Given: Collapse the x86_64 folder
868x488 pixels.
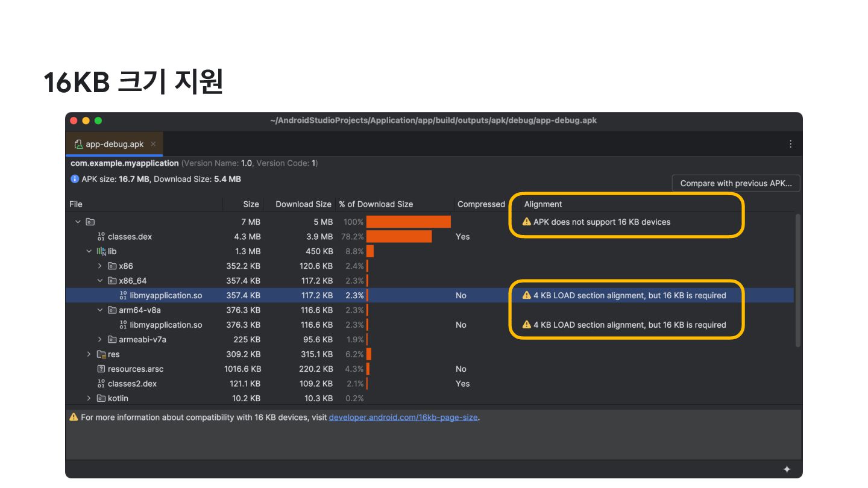Looking at the screenshot, I should click(100, 281).
